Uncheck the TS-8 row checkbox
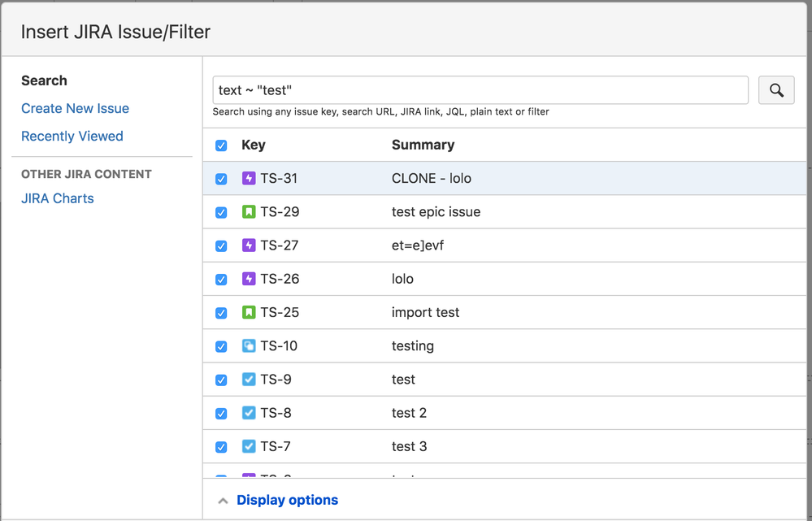 click(x=221, y=414)
